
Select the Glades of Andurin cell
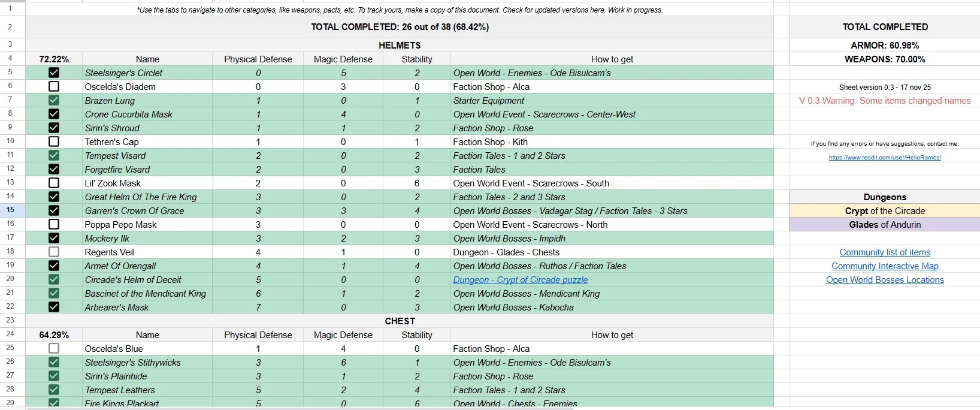click(x=885, y=225)
